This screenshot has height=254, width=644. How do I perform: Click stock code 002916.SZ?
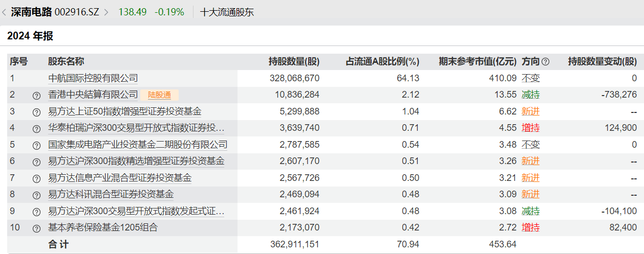tap(77, 12)
